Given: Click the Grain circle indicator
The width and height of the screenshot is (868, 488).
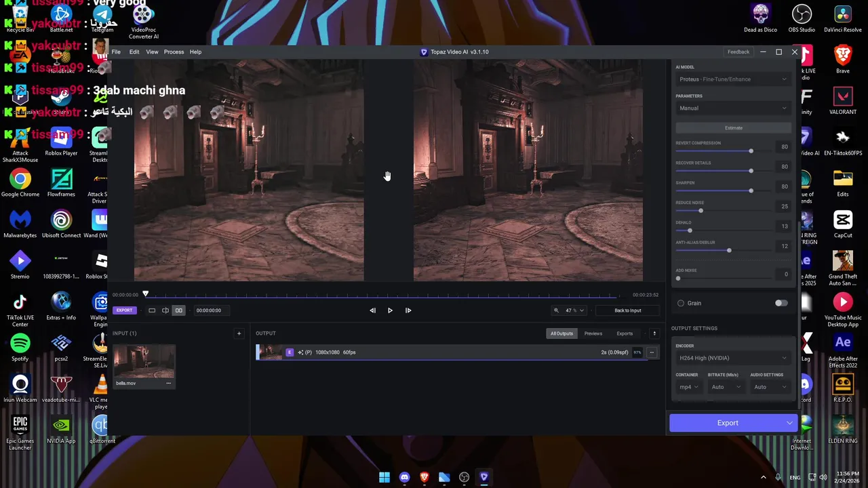Looking at the screenshot, I should point(681,303).
